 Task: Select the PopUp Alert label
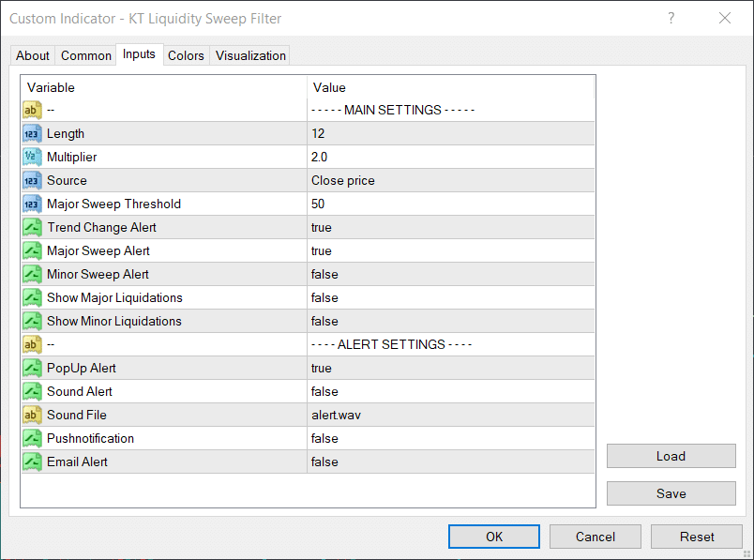pos(82,368)
